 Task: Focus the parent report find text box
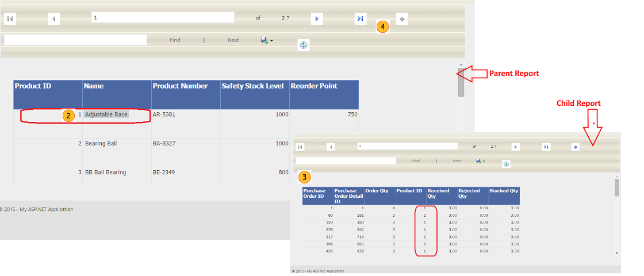click(x=75, y=40)
